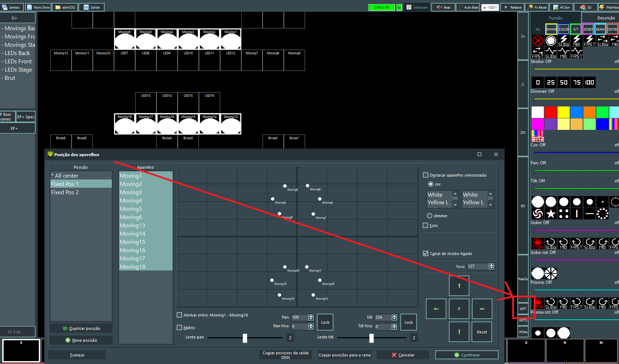Enable Destacar aparelho selecionado checkbox
This screenshot has width=619, height=364.
426,175
